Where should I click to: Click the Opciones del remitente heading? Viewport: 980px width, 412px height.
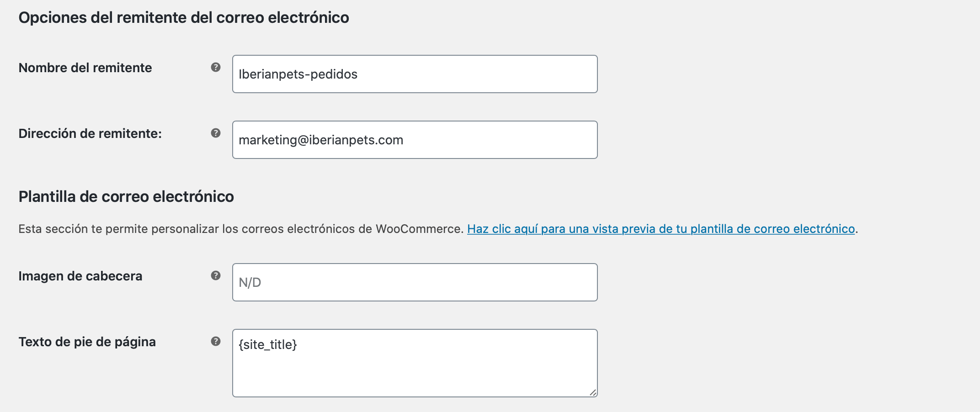coord(184,17)
